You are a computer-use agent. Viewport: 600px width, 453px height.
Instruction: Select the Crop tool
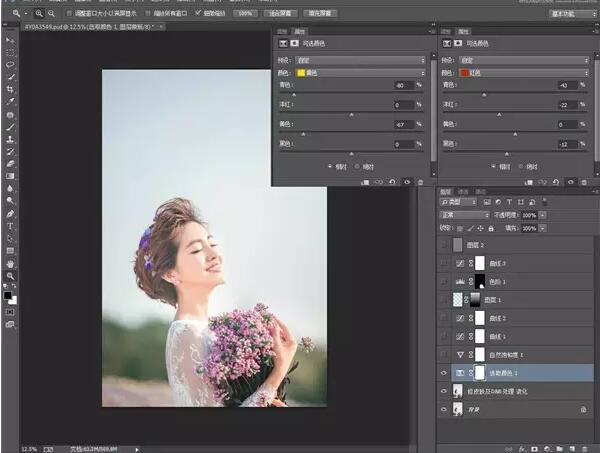[x=10, y=88]
